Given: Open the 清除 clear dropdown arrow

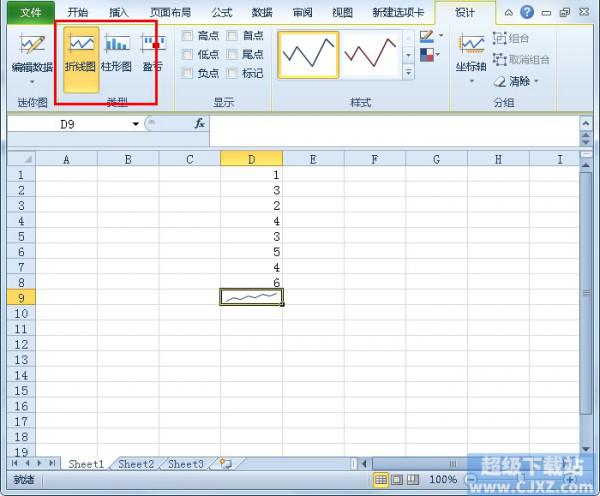Looking at the screenshot, I should click(x=536, y=81).
